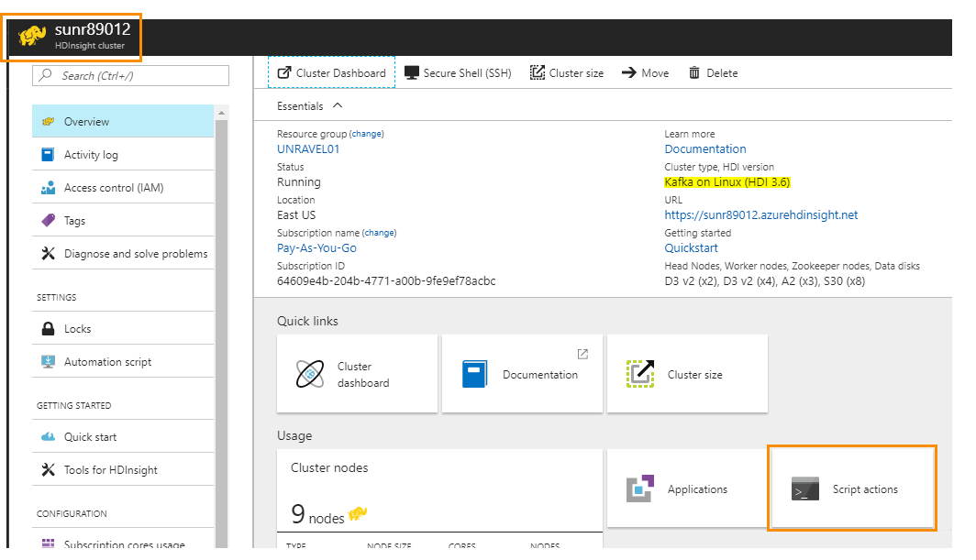The width and height of the screenshot is (976, 560).
Task: Click the 9 nodes count text
Action: coord(317,514)
